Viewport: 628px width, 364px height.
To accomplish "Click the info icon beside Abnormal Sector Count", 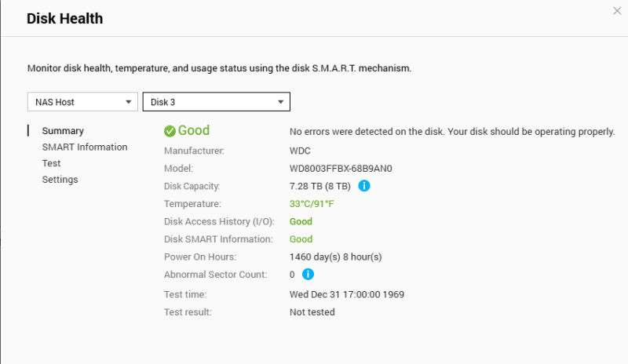I will [308, 275].
